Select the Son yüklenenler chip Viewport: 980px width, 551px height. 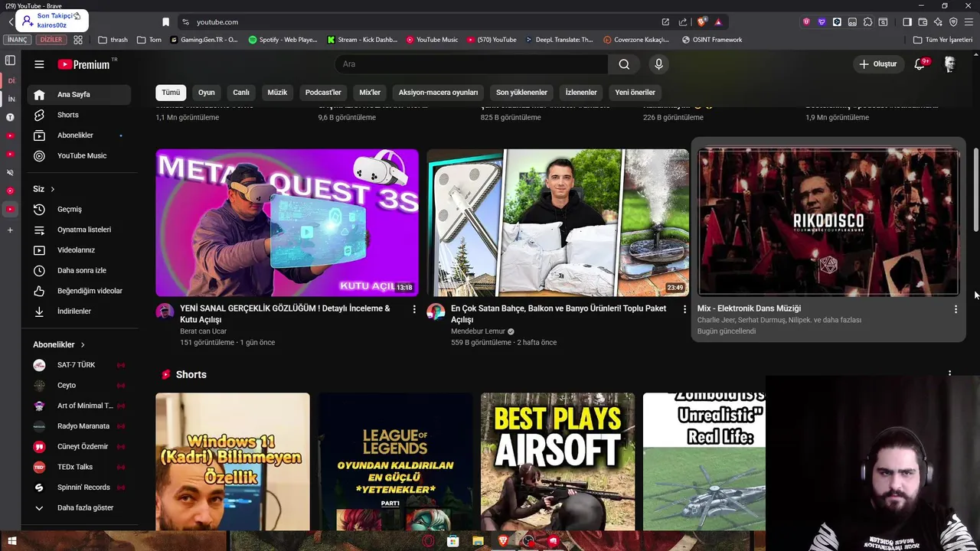point(521,93)
